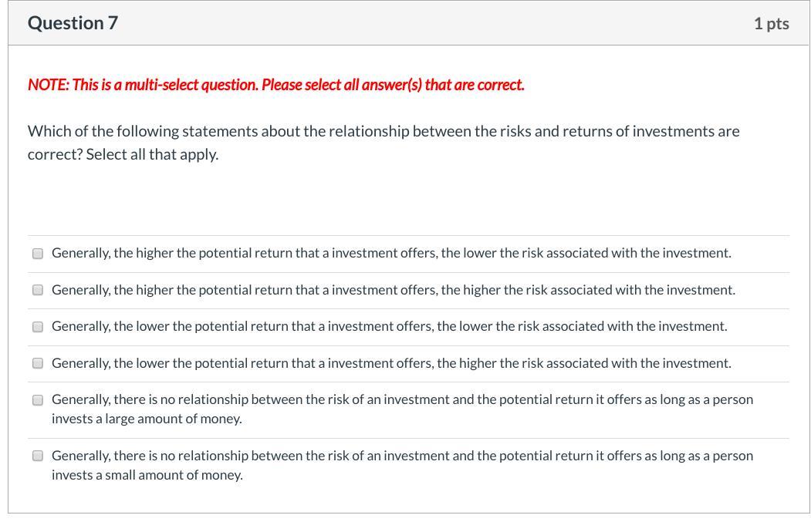This screenshot has width=811, height=532.
Task: Click answer text 'higher return, higher risk' statement
Action: (x=394, y=290)
